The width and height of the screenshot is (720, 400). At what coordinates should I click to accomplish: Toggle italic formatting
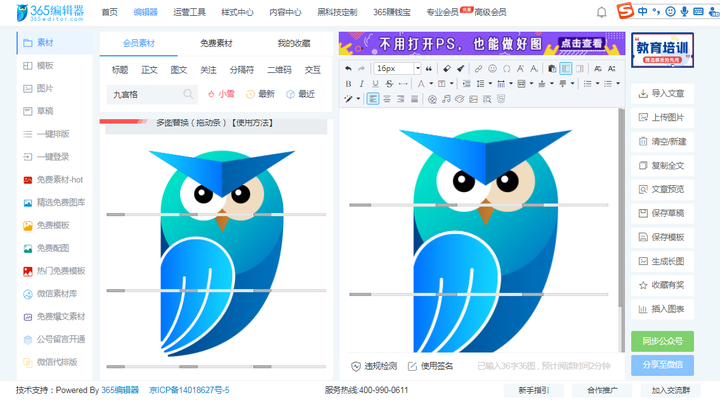pyautogui.click(x=361, y=84)
